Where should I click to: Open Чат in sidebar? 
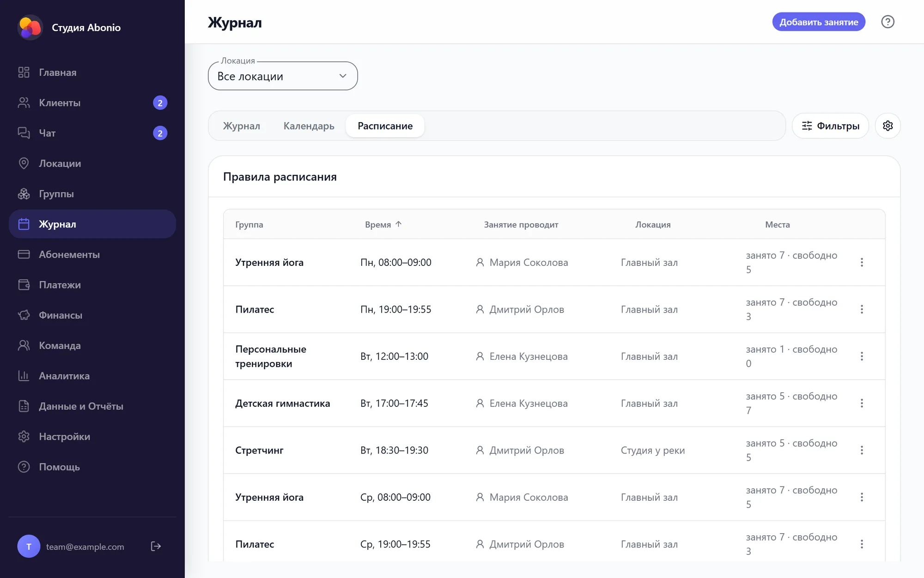92,133
